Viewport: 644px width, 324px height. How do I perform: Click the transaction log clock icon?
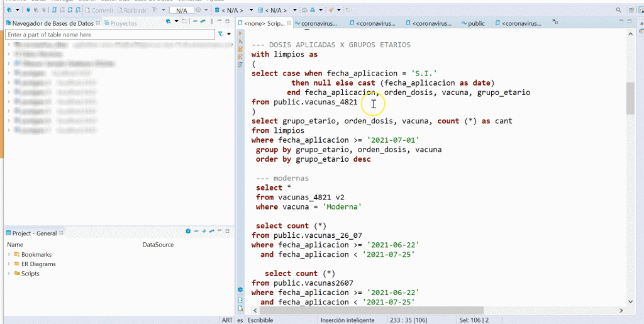pos(198,10)
